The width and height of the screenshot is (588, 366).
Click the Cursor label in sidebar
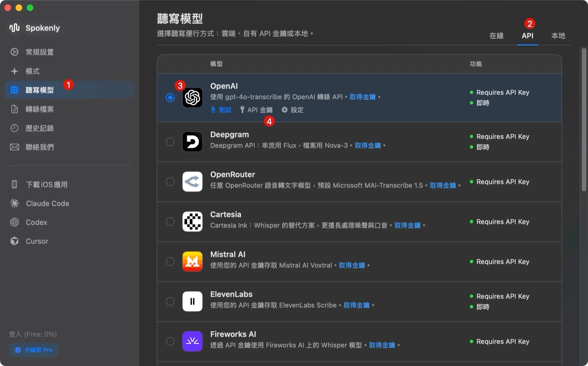(x=37, y=241)
